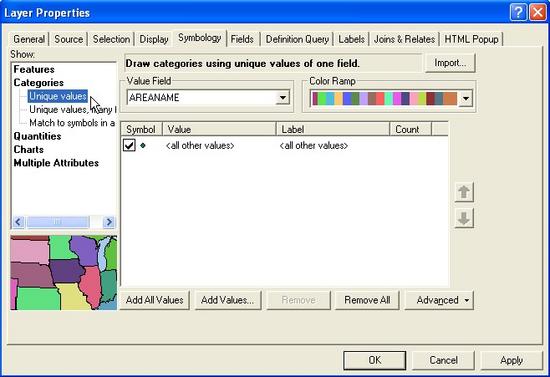Click the help question mark icon
This screenshot has width=550, height=377.
point(518,13)
